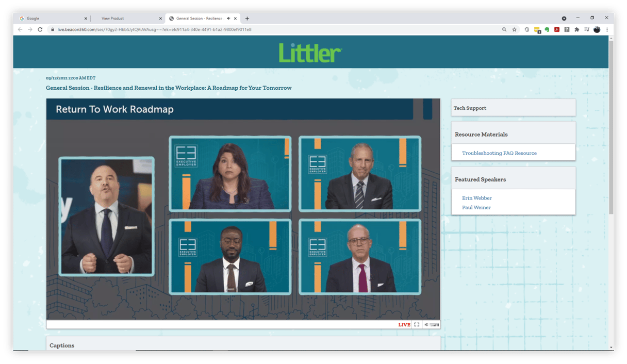This screenshot has width=627, height=364.
Task: Click the bottom-middle bearded panelist tile
Action: 230,257
